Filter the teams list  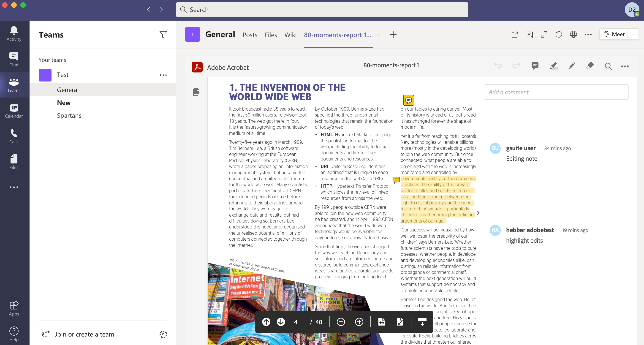tap(163, 34)
